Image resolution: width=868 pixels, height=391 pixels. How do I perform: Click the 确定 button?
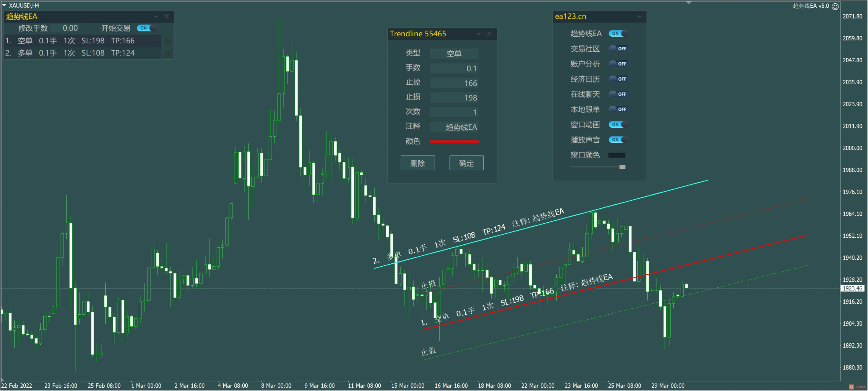coord(466,163)
